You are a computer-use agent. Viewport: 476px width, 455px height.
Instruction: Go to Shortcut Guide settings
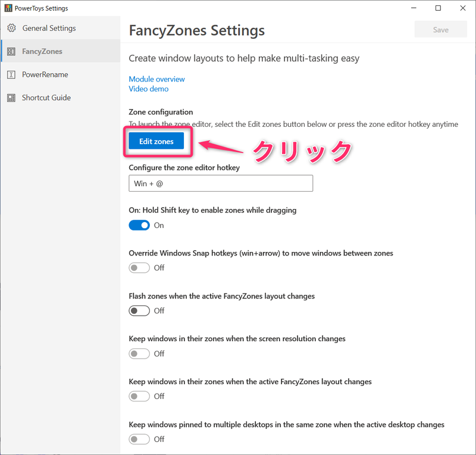[x=61, y=98]
